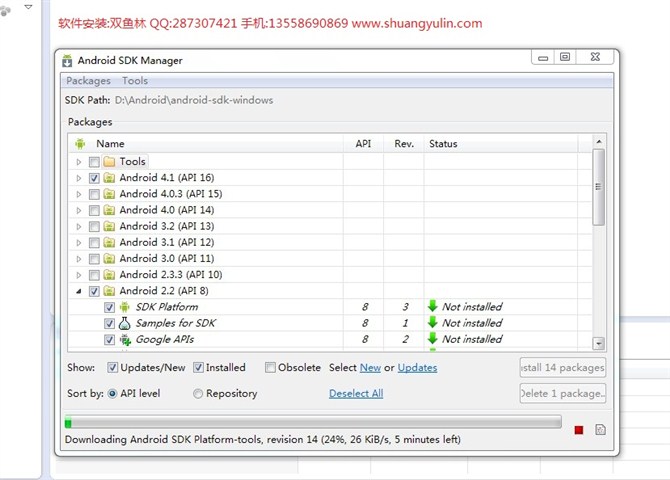Uncheck the Android 2.2 (API 8) checkbox
The width and height of the screenshot is (670, 480).
pyautogui.click(x=94, y=292)
